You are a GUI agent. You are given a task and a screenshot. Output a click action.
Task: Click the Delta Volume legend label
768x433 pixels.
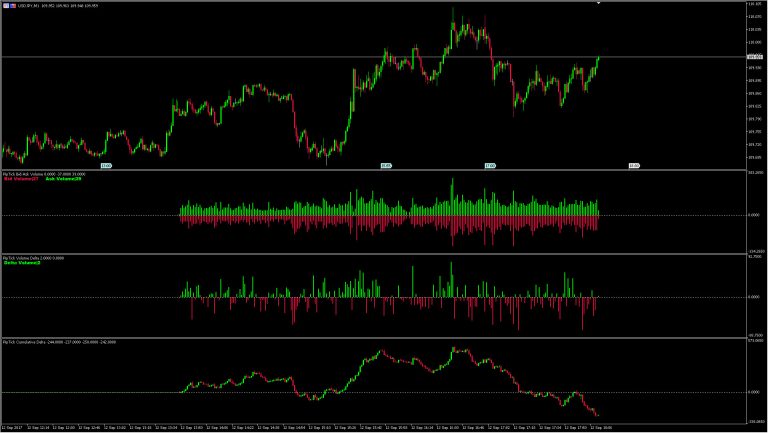point(22,263)
